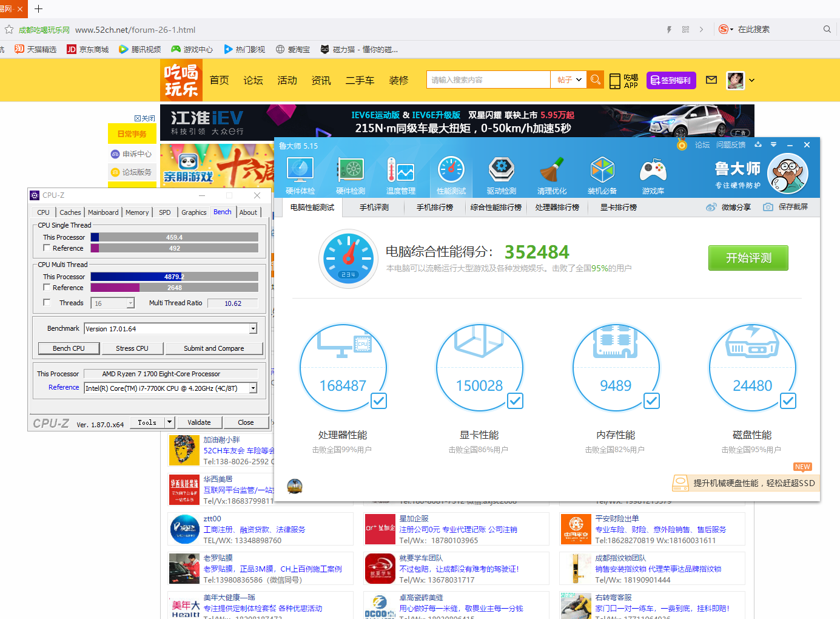Viewport: 840px width, 619px height.
Task: Uncheck the 内存性能 test checkbox
Action: click(651, 401)
